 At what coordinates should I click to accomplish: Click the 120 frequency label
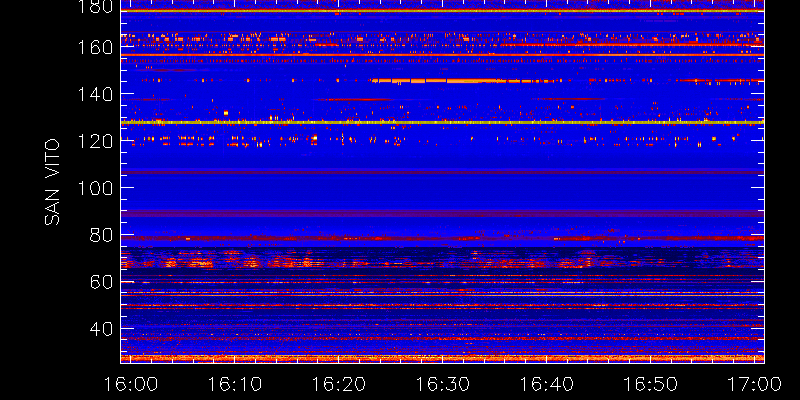[94, 141]
